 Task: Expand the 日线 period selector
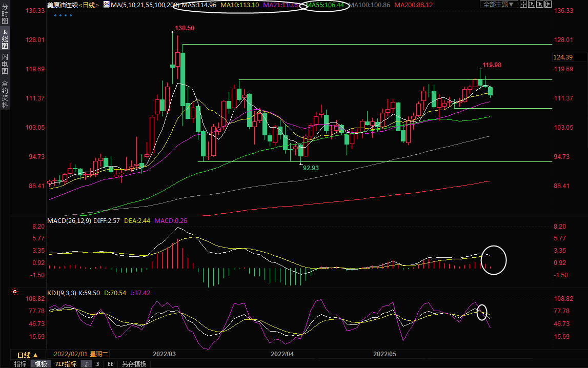(x=28, y=355)
